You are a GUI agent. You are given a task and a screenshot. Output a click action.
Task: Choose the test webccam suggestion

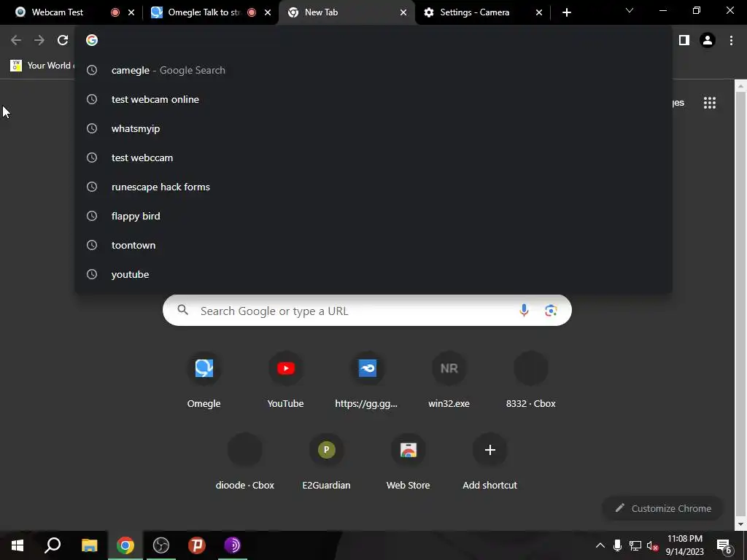373,157
